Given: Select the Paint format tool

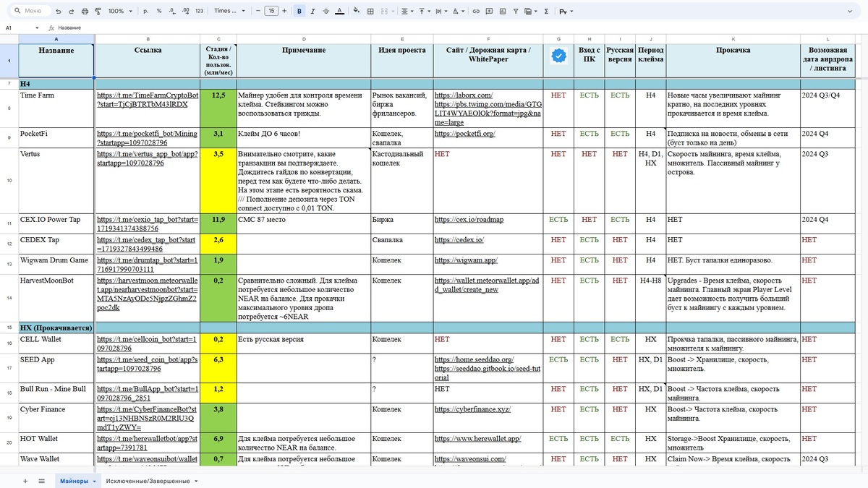Looking at the screenshot, I should pyautogui.click(x=98, y=11).
